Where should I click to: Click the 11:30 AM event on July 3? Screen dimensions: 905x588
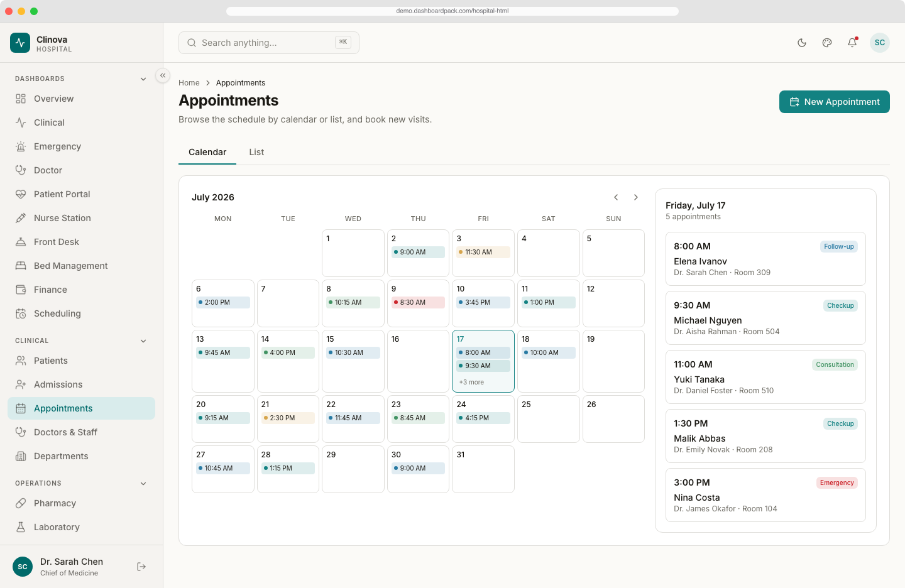tap(483, 252)
